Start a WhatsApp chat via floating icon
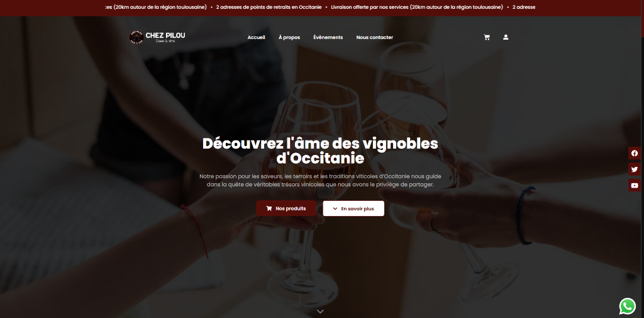644x318 pixels. (628, 306)
